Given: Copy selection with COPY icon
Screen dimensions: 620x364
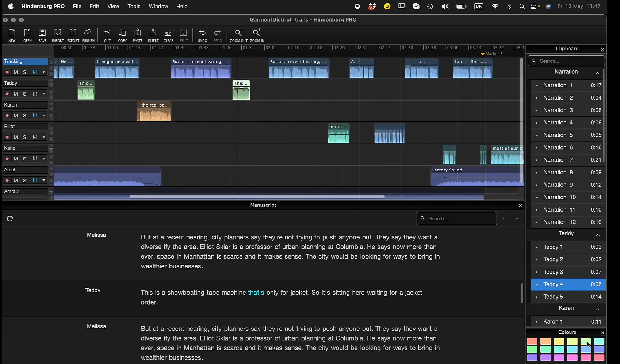Looking at the screenshot, I should point(122,35).
